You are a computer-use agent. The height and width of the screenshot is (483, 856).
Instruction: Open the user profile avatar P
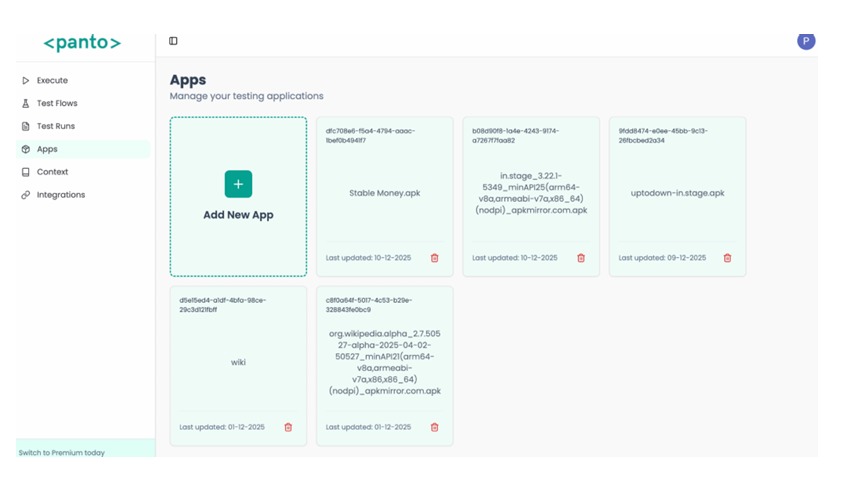(x=806, y=41)
